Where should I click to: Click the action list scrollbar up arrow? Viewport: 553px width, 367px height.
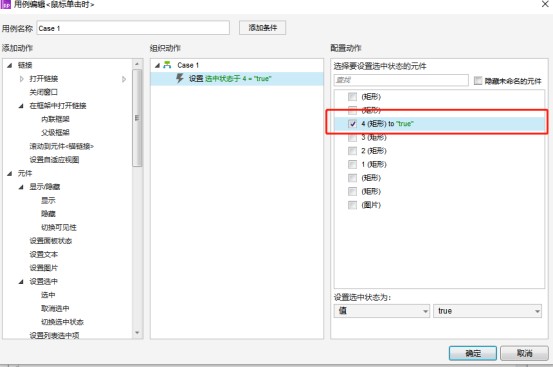[x=137, y=64]
